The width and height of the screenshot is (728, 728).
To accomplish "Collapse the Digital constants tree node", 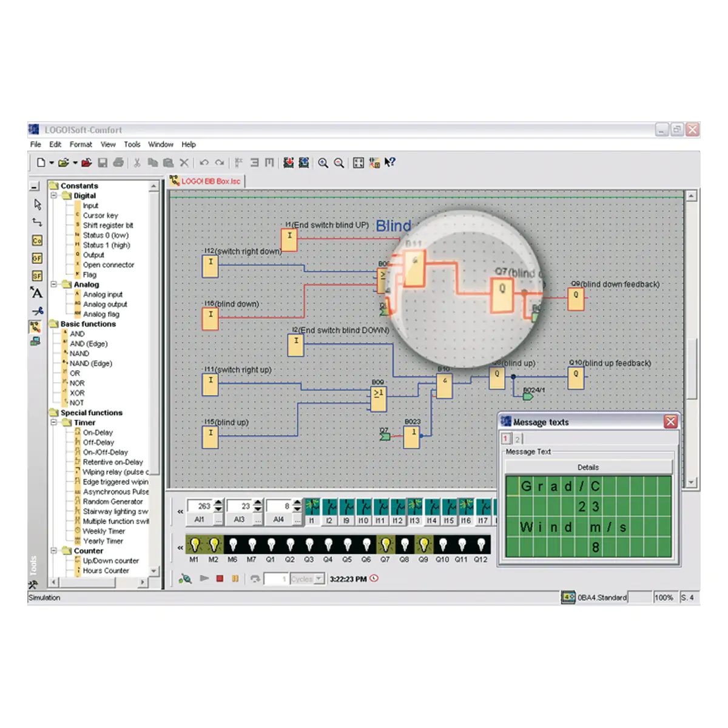I will [x=54, y=195].
